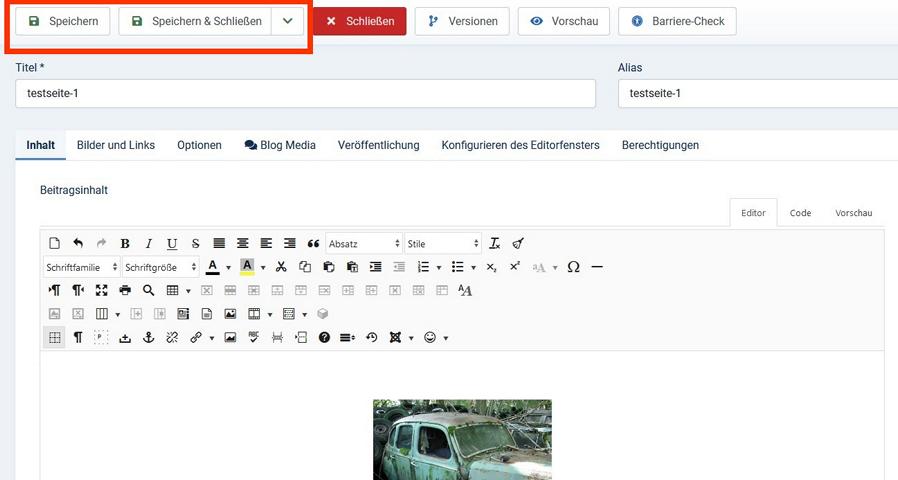Expand numbered list style options
The width and height of the screenshot is (898, 480).
tap(439, 267)
